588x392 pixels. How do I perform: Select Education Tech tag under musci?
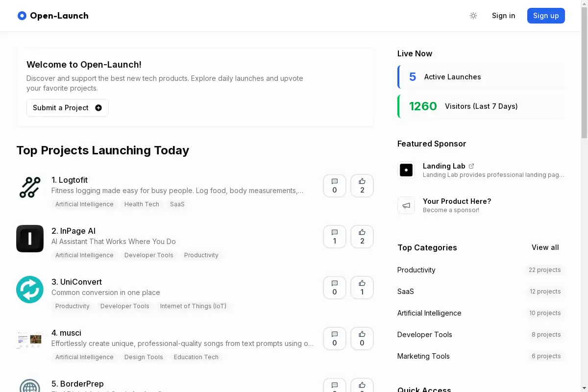coord(196,357)
